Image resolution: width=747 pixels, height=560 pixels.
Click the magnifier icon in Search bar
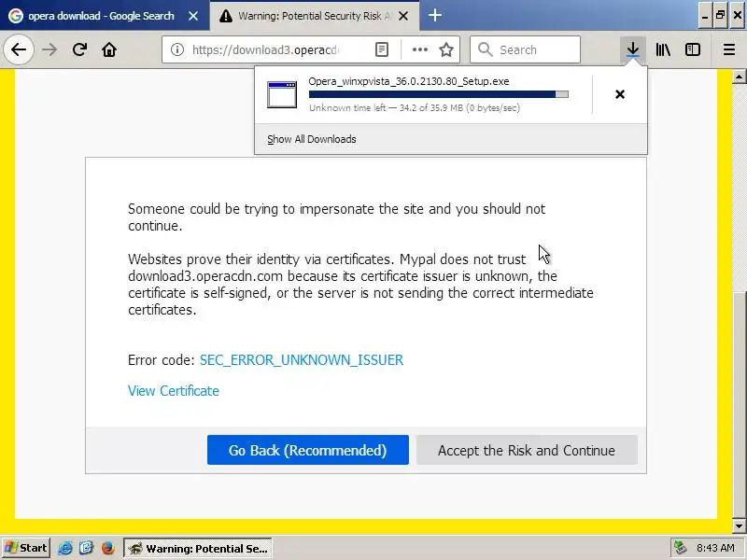tap(485, 49)
